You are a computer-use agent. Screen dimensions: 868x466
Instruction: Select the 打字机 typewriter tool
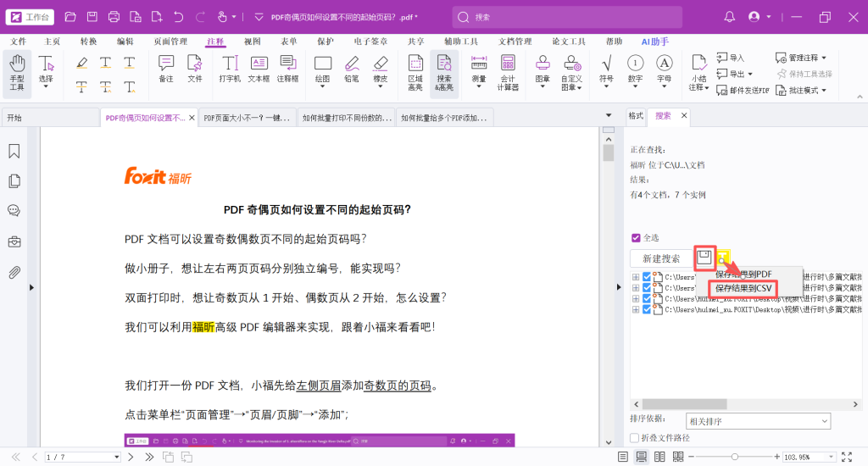(x=230, y=69)
